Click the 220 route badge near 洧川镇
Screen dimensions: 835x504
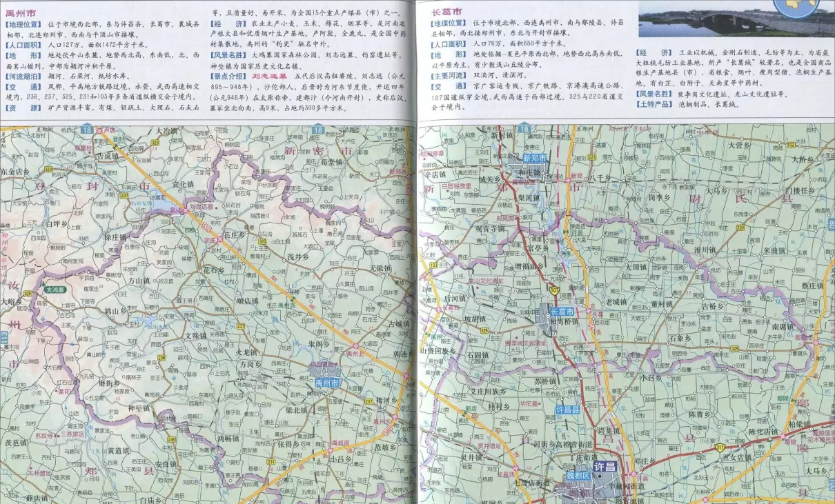tap(740, 227)
